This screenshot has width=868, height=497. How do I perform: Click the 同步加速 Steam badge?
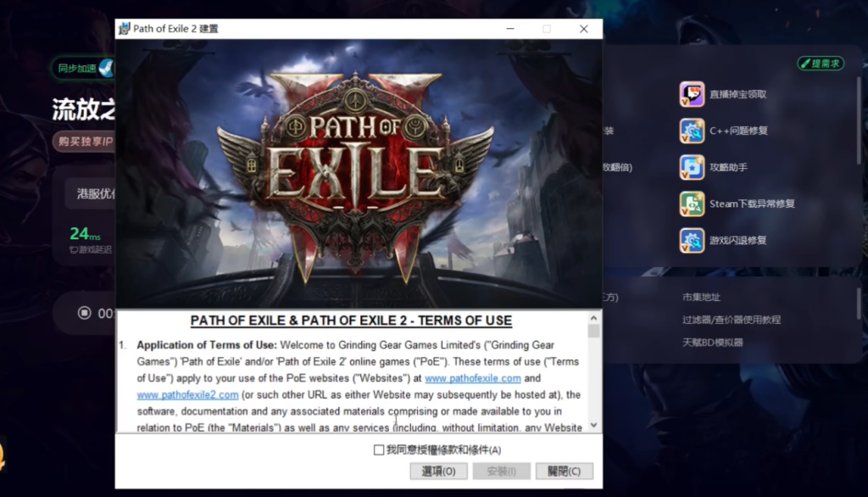(84, 68)
